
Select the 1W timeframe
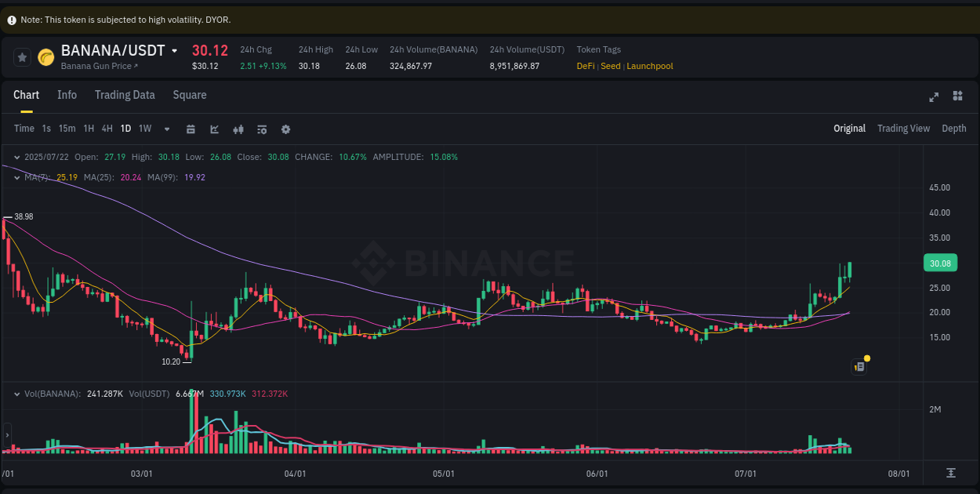(x=144, y=128)
